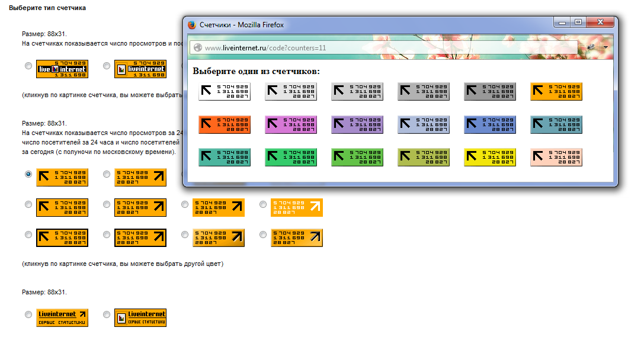Click the currently selected radio button
The height and width of the screenshot is (337, 644).
point(28,174)
